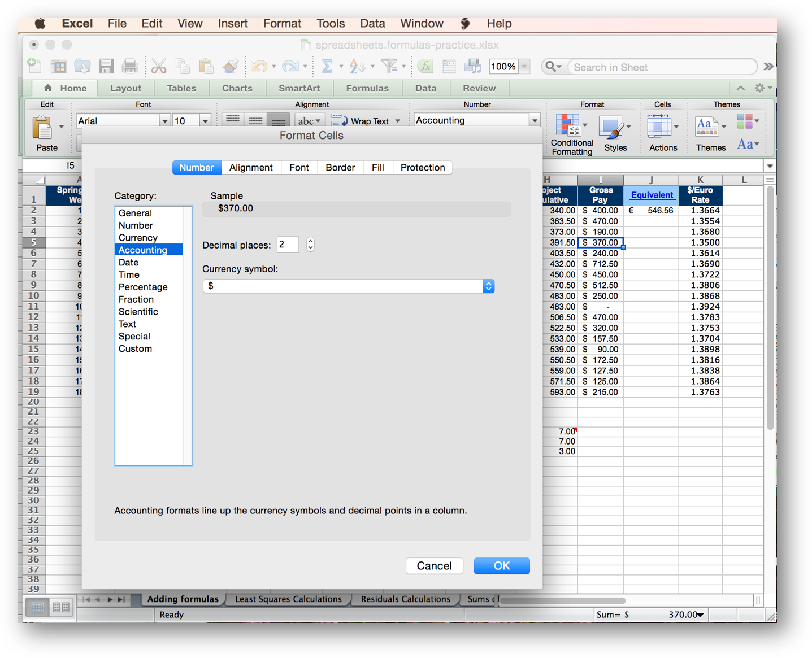
Task: Click the OK button
Action: 501,566
